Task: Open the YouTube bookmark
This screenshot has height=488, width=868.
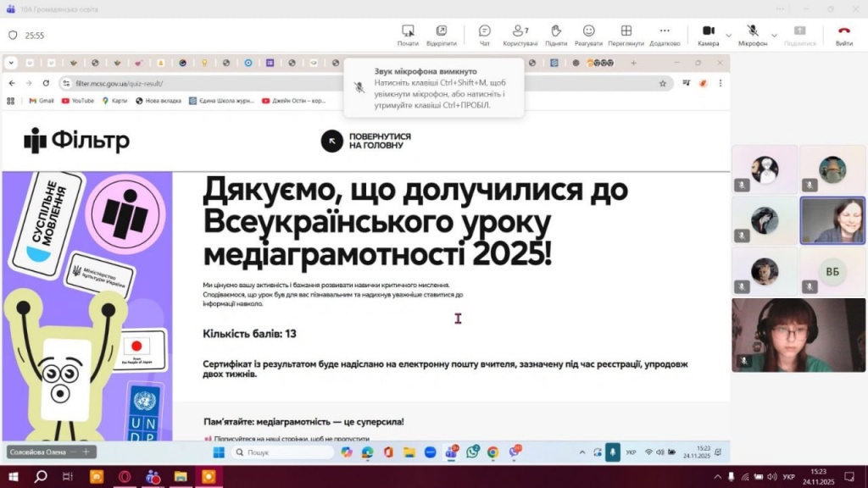Action: 77,101
